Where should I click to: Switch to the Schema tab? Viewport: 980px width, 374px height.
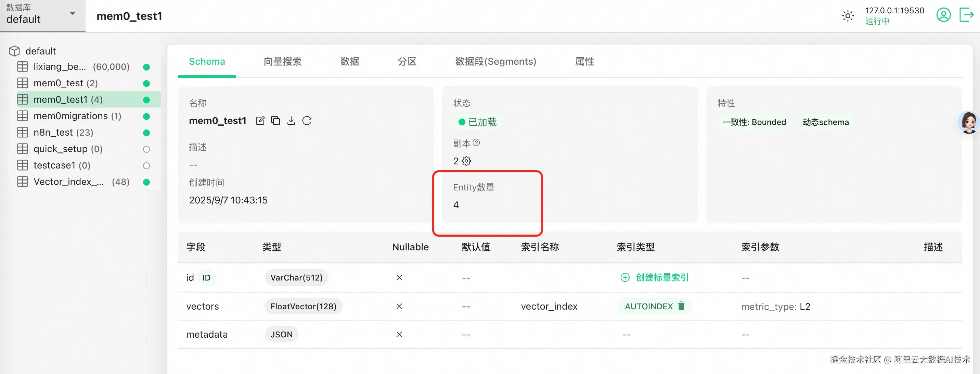pos(207,62)
